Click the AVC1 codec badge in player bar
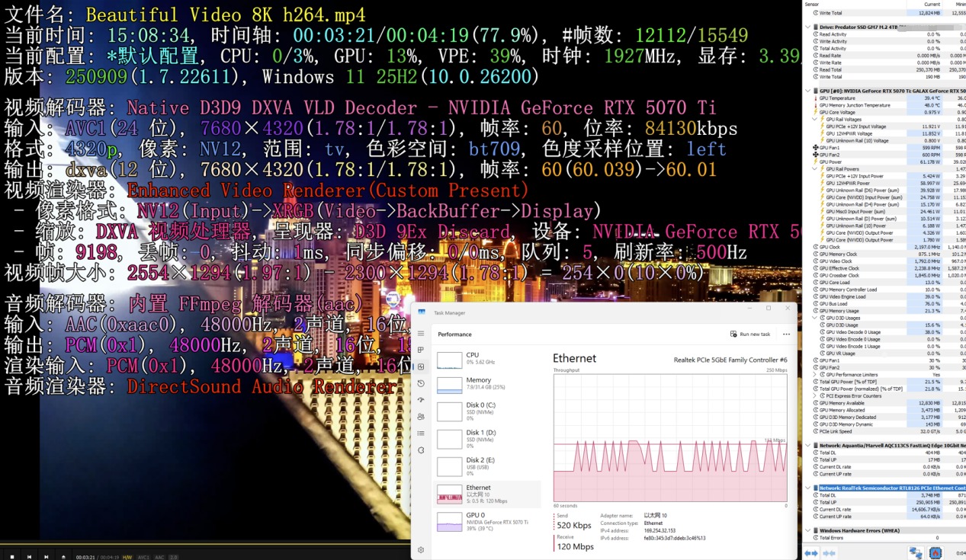 pyautogui.click(x=143, y=557)
